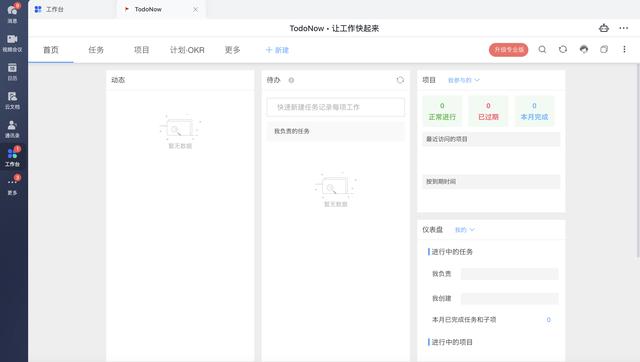Select the Workbench (工作台) sidebar icon

click(13, 157)
